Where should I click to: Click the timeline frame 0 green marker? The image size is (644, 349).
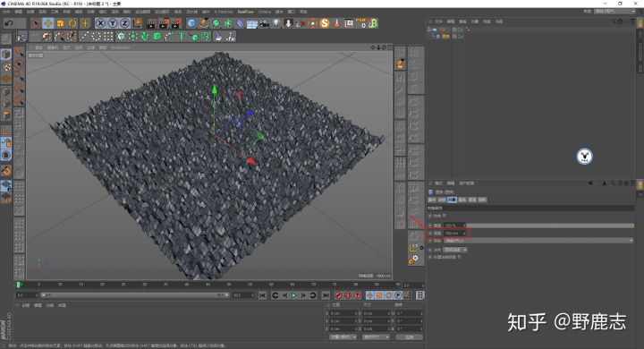(18, 285)
